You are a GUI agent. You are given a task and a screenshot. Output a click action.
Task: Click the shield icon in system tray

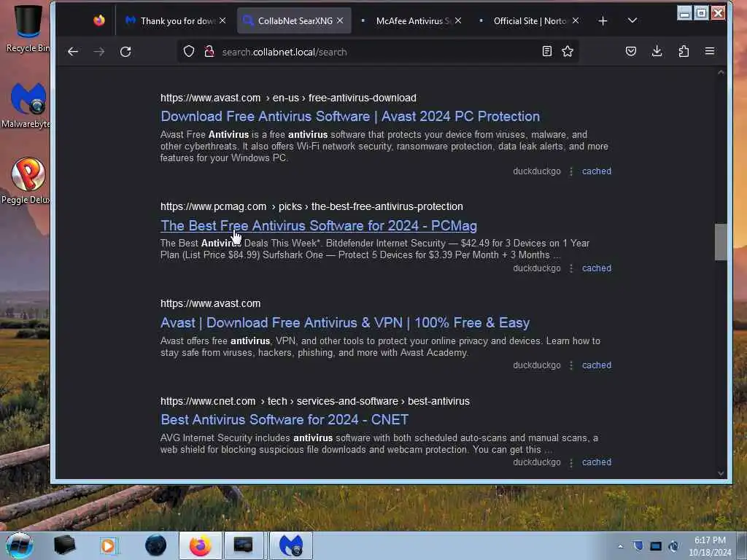coord(638,546)
